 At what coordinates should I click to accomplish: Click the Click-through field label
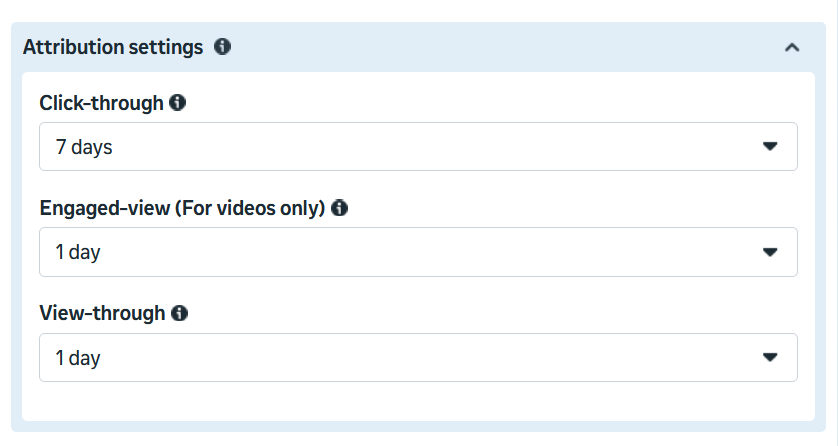[101, 103]
